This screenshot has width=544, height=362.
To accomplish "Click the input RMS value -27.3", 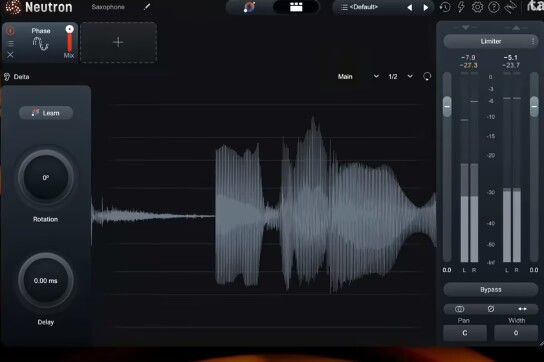I will (468, 65).
